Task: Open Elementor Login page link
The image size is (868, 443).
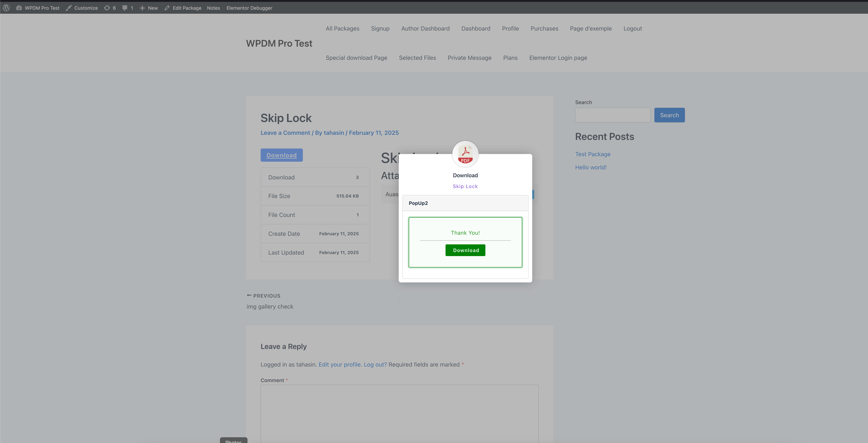Action: pos(558,58)
